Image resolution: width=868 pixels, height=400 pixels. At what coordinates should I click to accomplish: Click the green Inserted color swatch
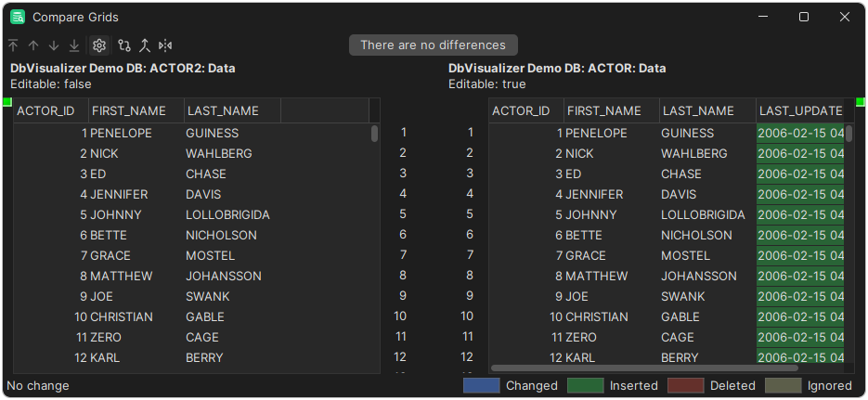pos(586,386)
